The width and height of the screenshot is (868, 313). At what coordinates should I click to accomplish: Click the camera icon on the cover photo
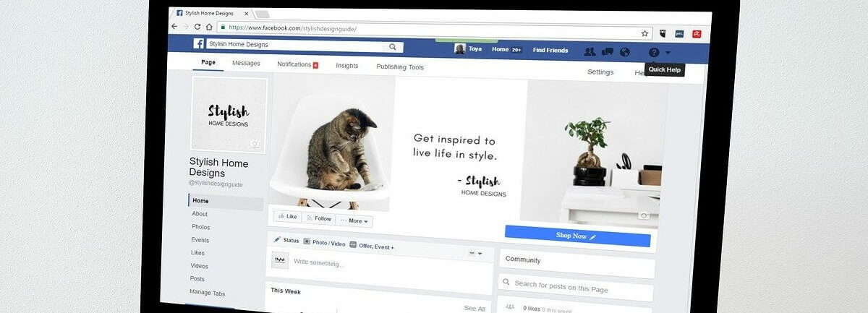click(x=644, y=215)
